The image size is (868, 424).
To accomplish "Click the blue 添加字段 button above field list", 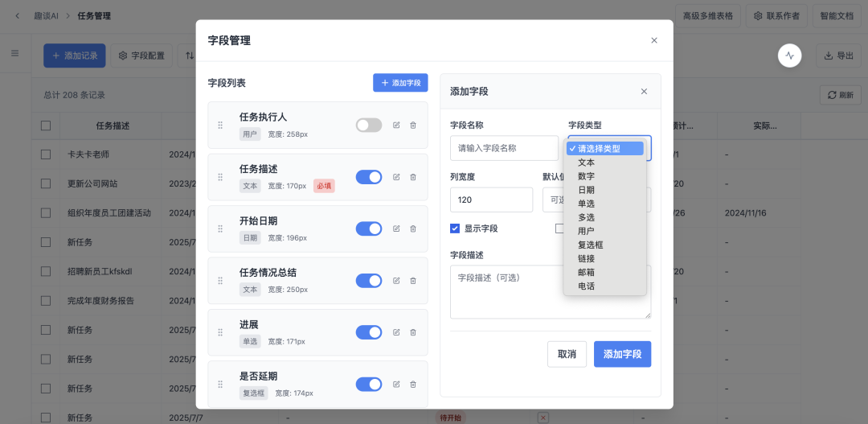I will 400,83.
